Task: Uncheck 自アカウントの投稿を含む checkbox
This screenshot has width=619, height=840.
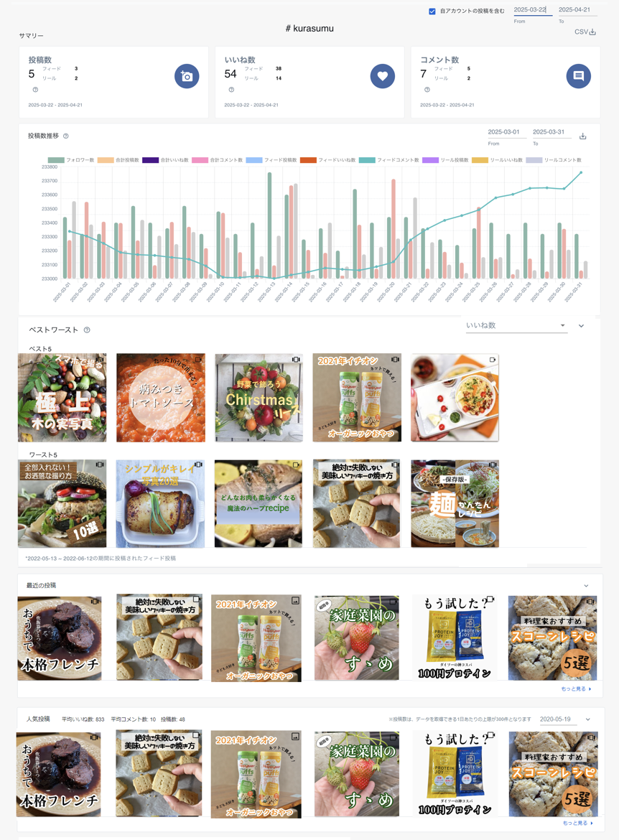Action: 432,11
